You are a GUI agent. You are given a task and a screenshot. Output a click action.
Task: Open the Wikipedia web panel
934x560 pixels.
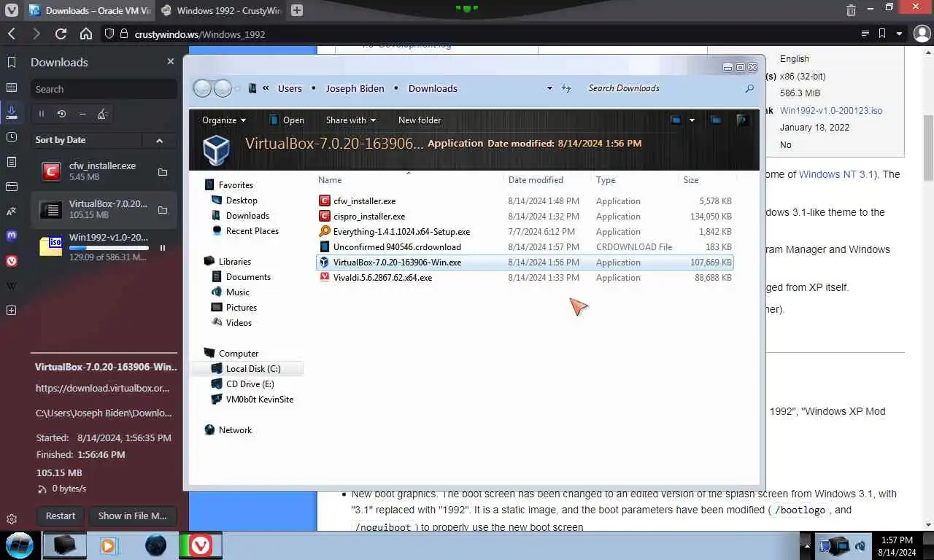coord(12,286)
